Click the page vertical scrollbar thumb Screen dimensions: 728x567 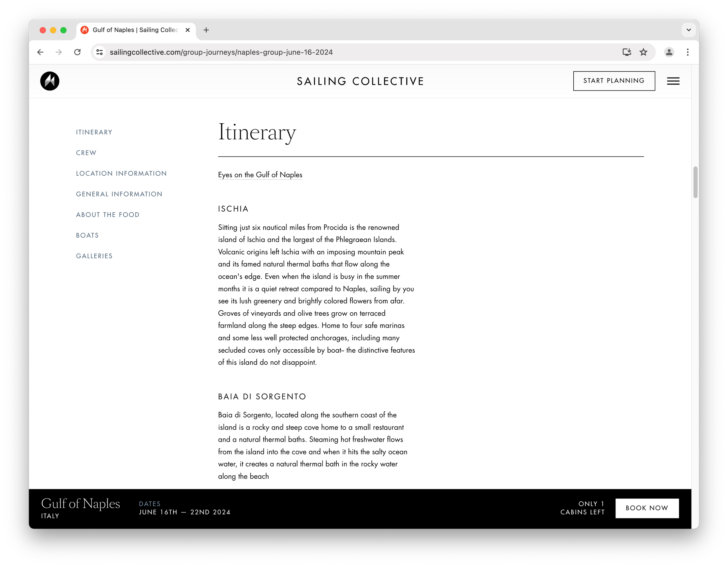695,182
